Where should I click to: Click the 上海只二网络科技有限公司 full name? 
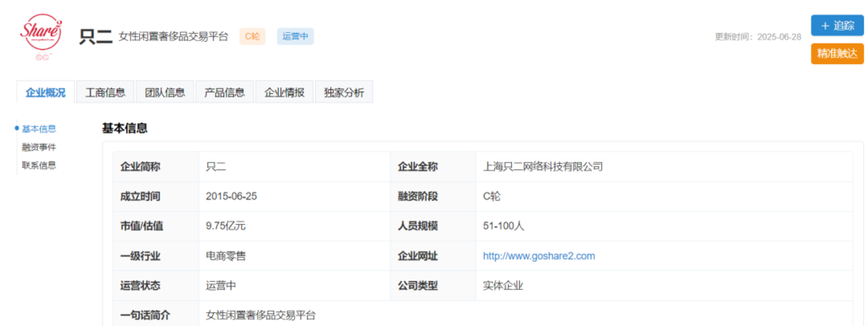(543, 167)
